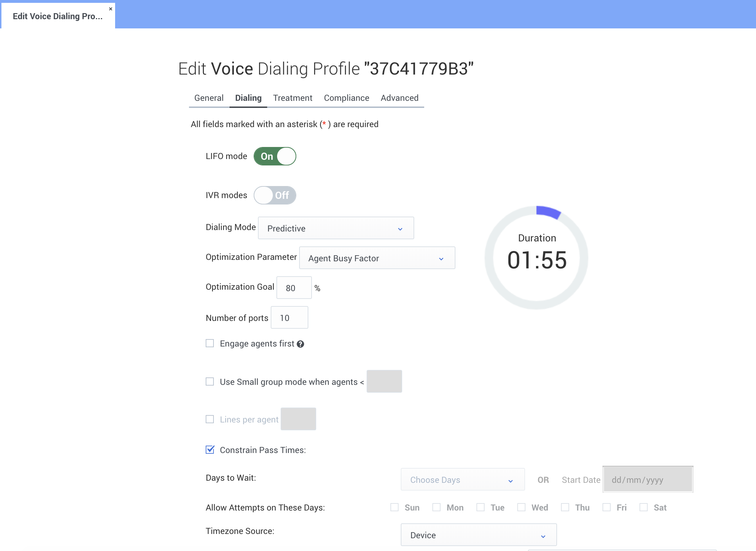Enable the IVR modes switch
The width and height of the screenshot is (756, 551).
click(x=275, y=195)
